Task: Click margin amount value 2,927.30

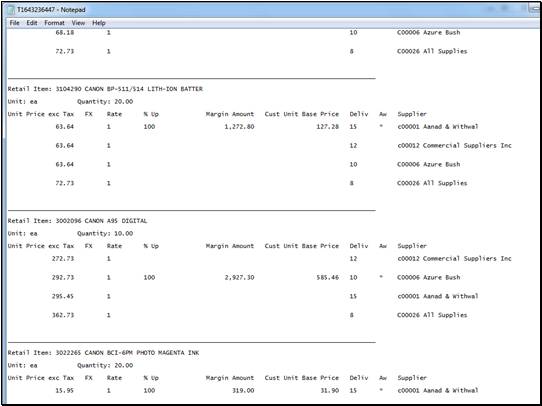Action: tap(239, 277)
